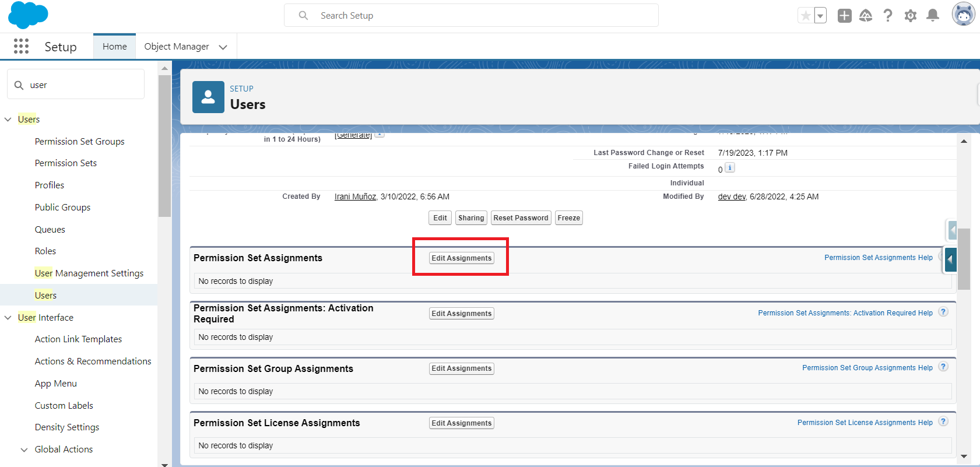
Task: Click help icon for Permission Set License Assignments
Action: 943,422
